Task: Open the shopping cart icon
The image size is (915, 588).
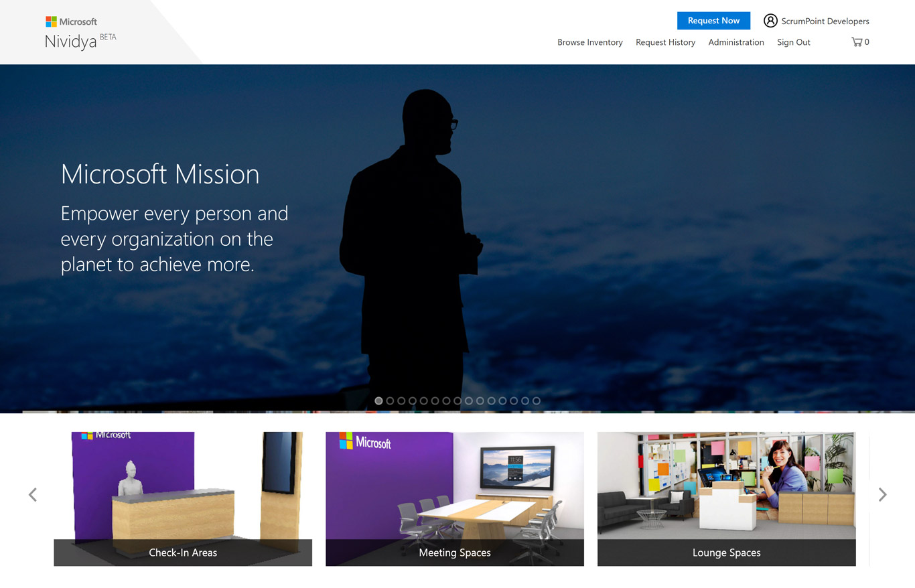Action: point(857,42)
